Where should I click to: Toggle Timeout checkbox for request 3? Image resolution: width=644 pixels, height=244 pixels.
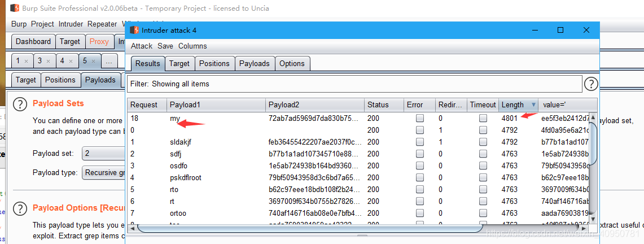click(483, 166)
